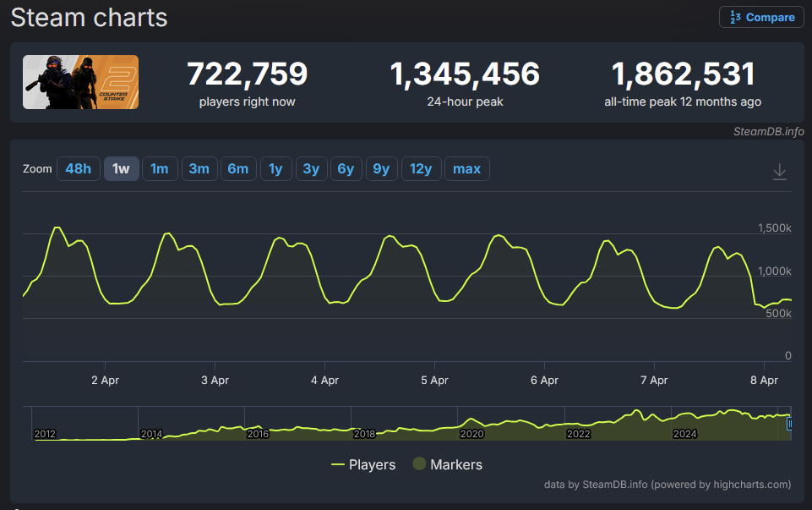The image size is (812, 510).
Task: Click the 2 Apr axis label
Action: click(x=105, y=380)
